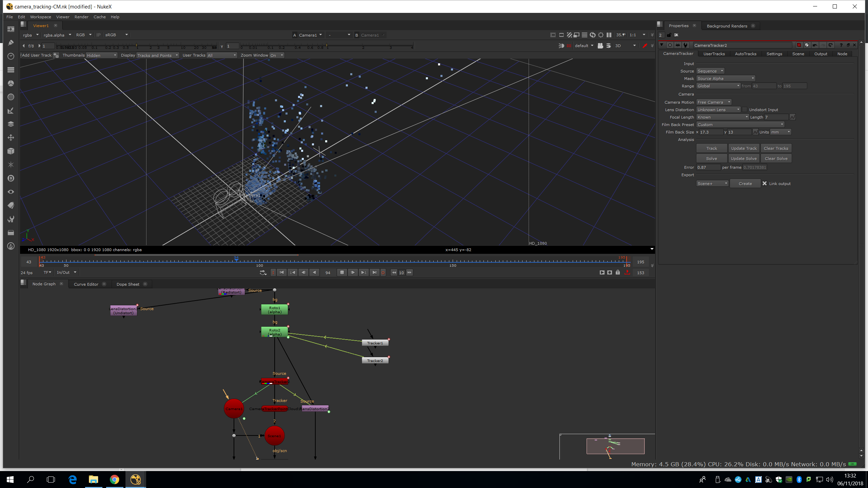Click the red viewer grid overlay icon
Viewport: 868px width, 488px height.
point(569,46)
